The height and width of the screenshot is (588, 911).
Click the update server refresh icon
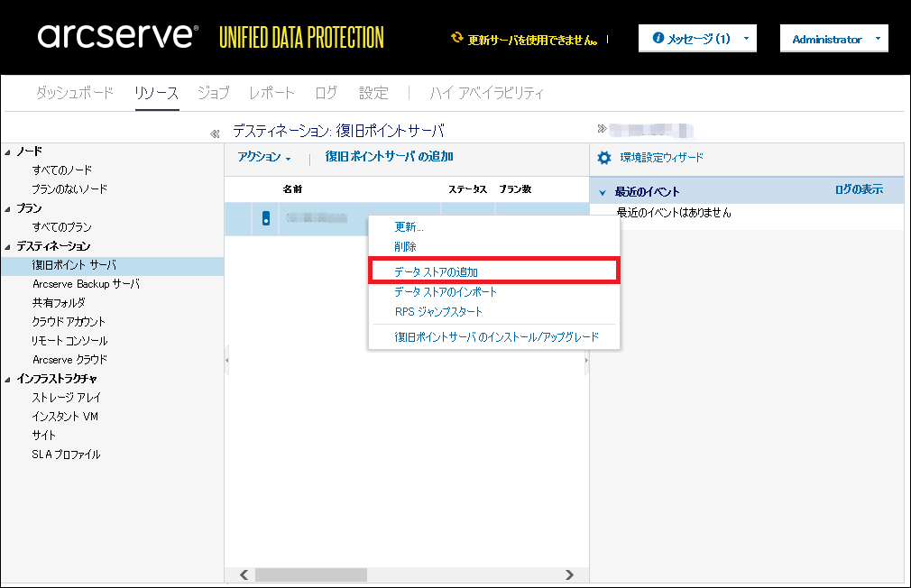pyautogui.click(x=457, y=38)
